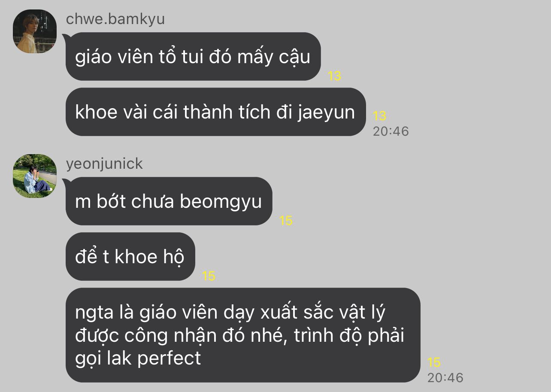Click the chwe.bamkyu username label
551x392 pixels.
click(x=115, y=19)
